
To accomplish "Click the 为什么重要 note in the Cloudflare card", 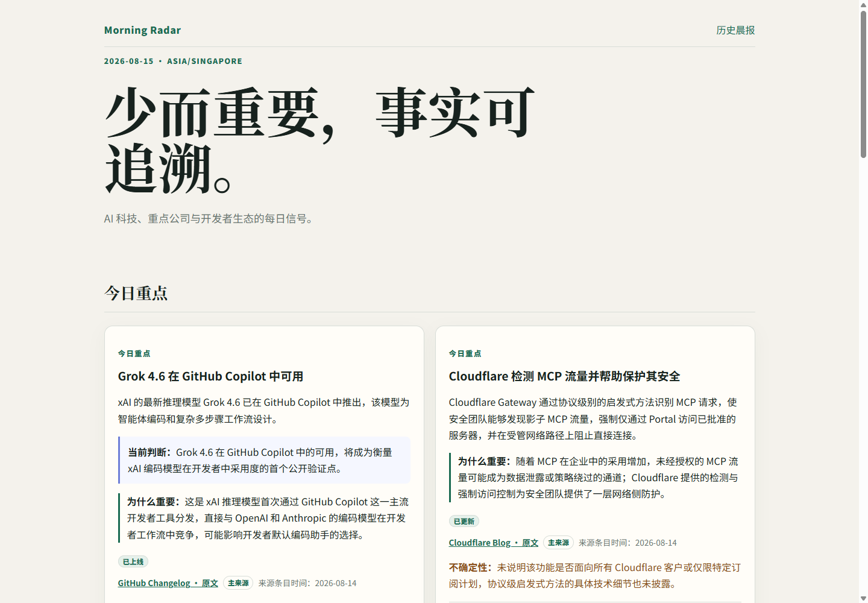I will click(x=595, y=478).
